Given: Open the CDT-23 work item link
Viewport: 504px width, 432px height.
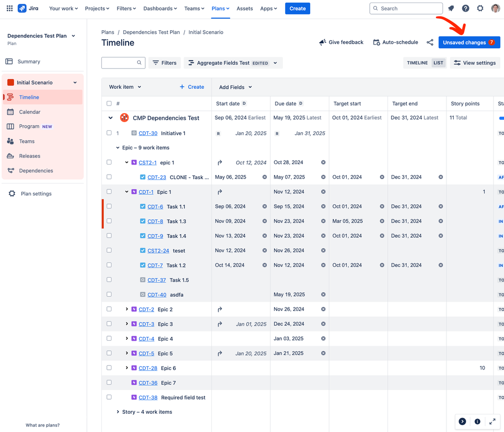Looking at the screenshot, I should (157, 177).
